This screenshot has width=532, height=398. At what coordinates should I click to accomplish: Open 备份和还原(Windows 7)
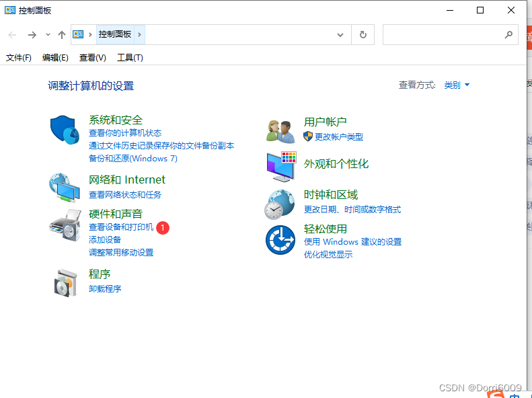coord(133,158)
